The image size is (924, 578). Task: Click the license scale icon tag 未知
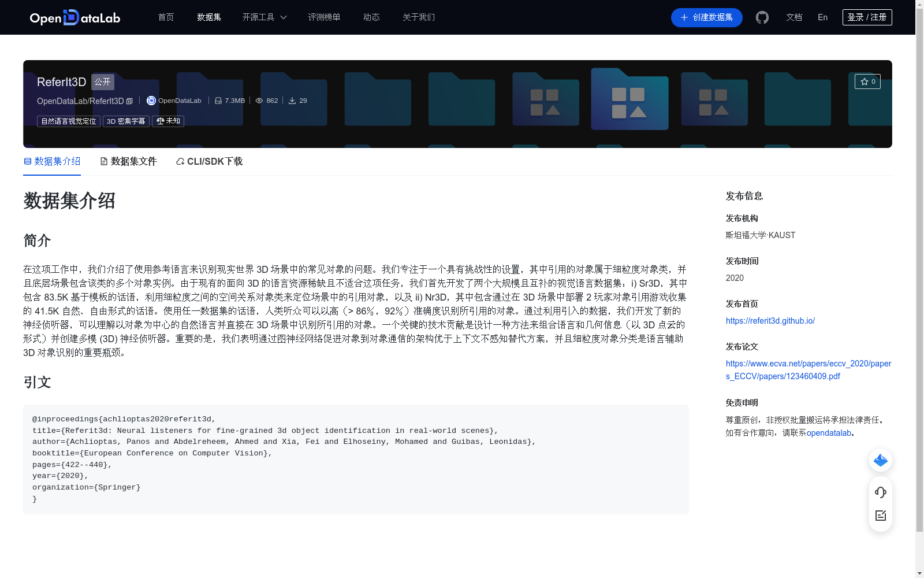(x=168, y=121)
